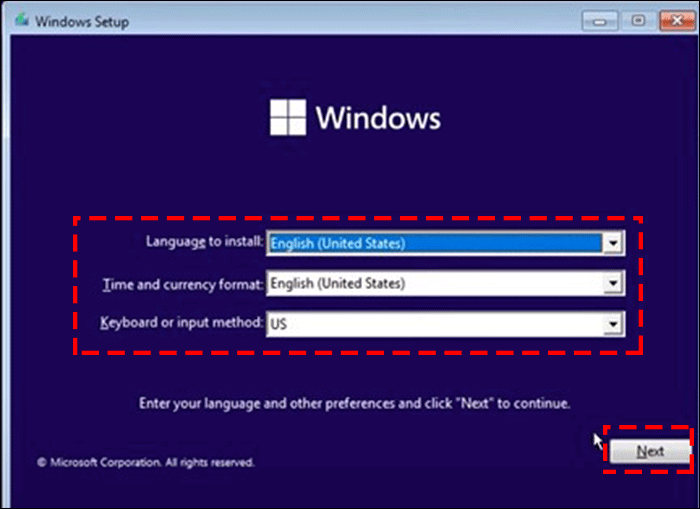
Task: Click the Windows Setup title bar icon
Action: coord(21,20)
